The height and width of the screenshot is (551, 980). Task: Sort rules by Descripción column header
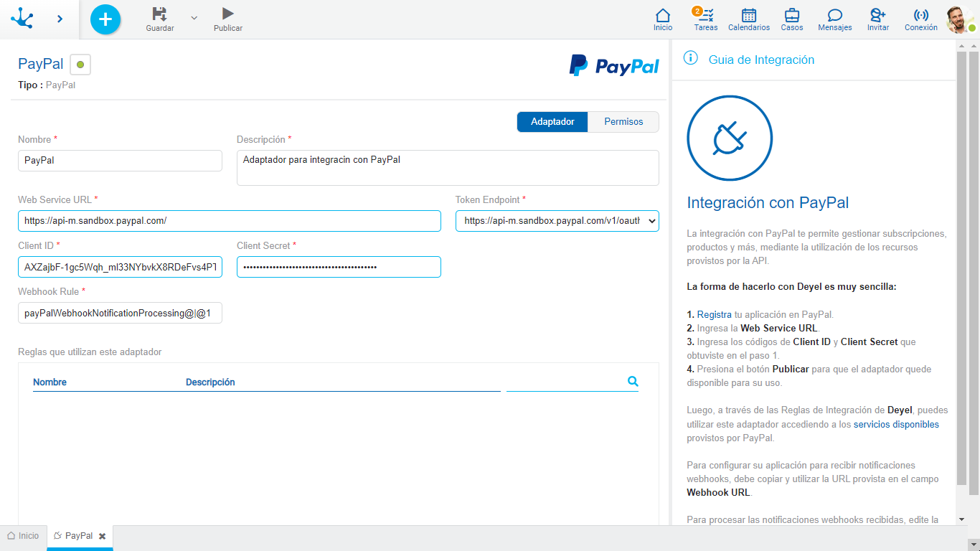click(210, 382)
